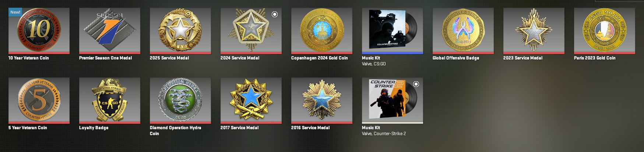This screenshot has width=644, height=152.
Task: Click the 2025 Service Medal item
Action: (180, 31)
